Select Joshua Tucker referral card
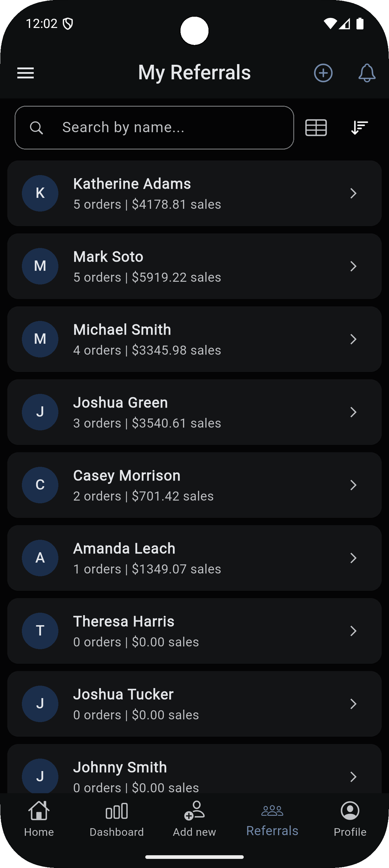The height and width of the screenshot is (868, 389). [x=194, y=704]
